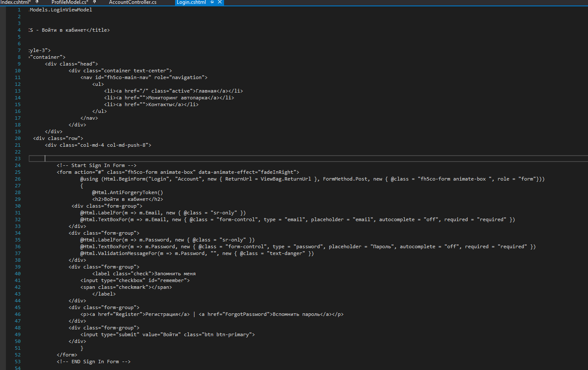The height and width of the screenshot is (370, 588).
Task: Click line number 1 in the gutter
Action: click(x=19, y=10)
